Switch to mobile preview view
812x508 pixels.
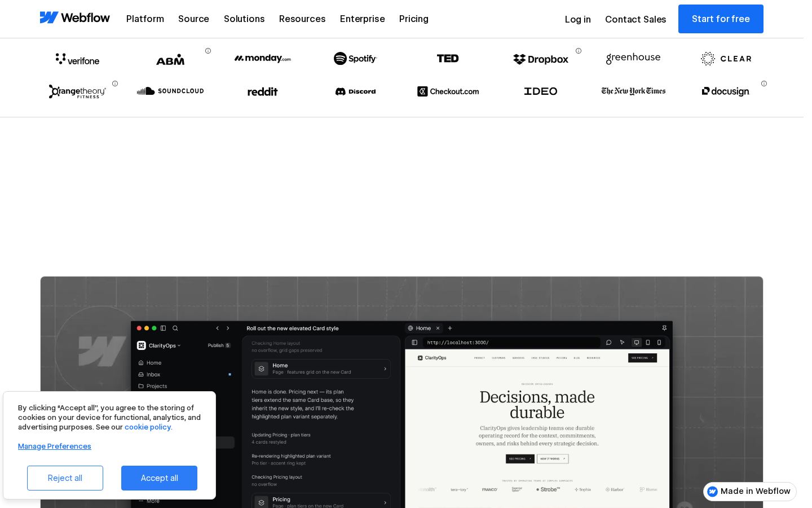click(x=659, y=342)
